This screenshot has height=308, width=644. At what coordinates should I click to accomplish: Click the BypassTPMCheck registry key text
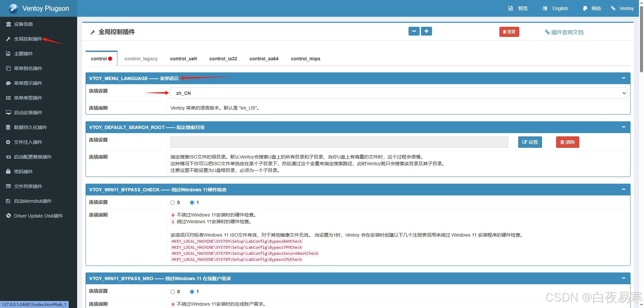(x=237, y=247)
